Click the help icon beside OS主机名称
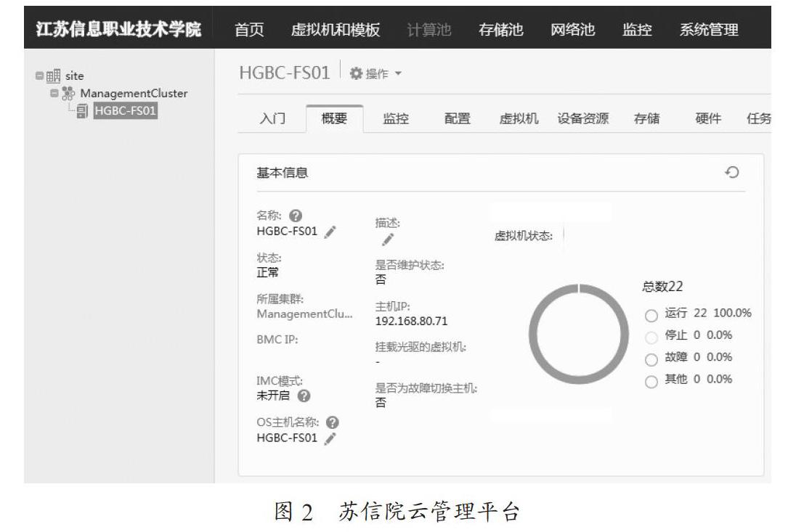The width and height of the screenshot is (788, 532). click(332, 422)
